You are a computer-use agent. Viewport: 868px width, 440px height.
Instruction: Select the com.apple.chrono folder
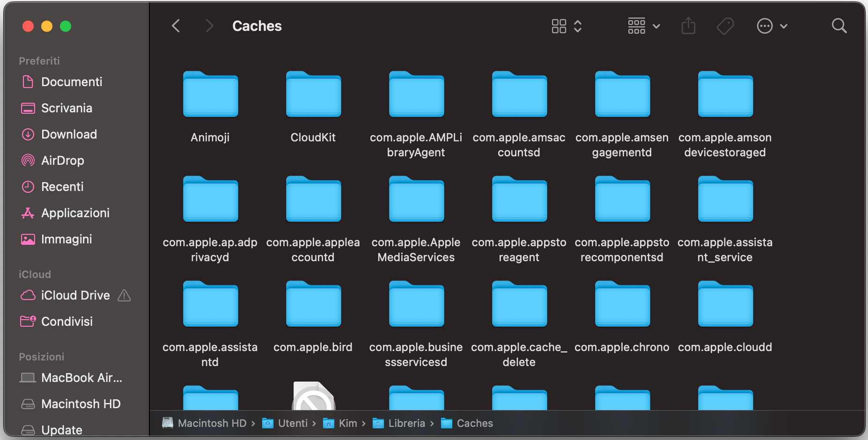622,304
